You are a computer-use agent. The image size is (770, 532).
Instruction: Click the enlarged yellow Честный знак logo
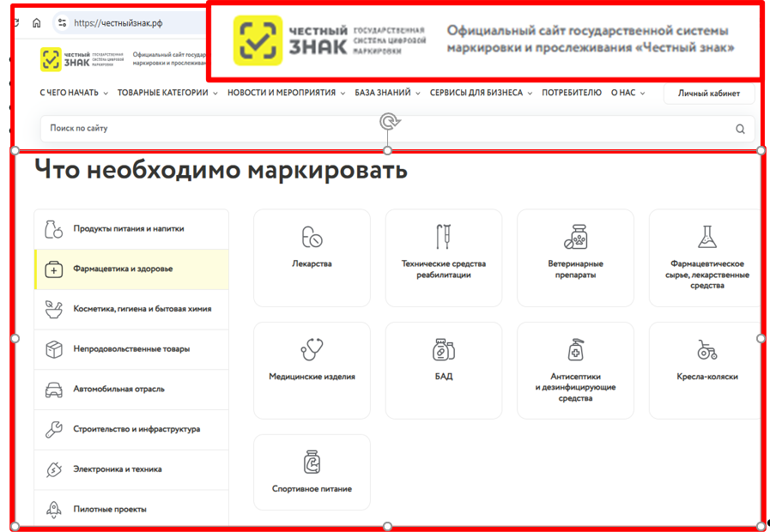[258, 40]
